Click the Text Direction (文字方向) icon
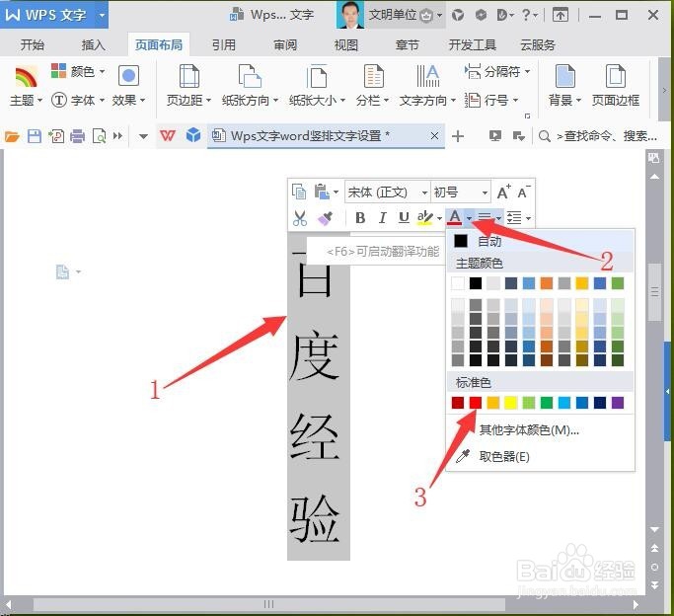The width and height of the screenshot is (674, 616). (x=427, y=76)
